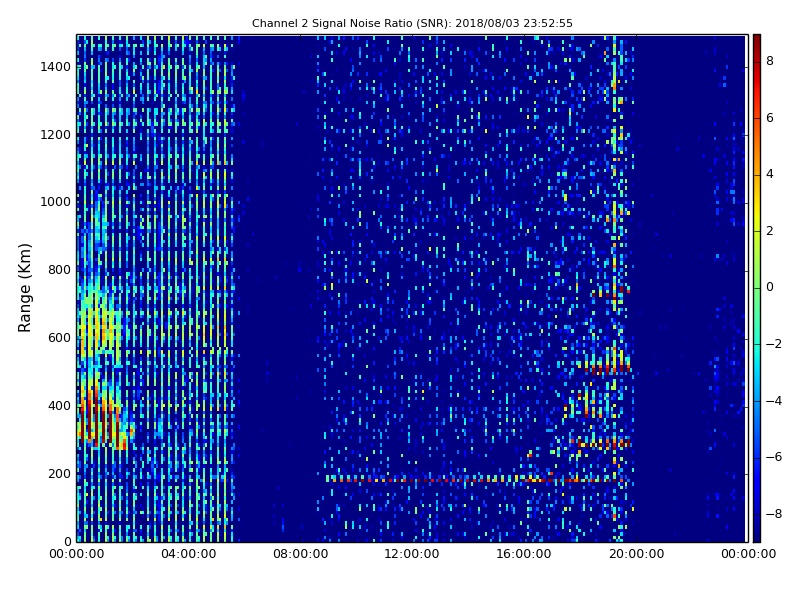
Task: Click the 1000 range tick label
Action: point(56,202)
